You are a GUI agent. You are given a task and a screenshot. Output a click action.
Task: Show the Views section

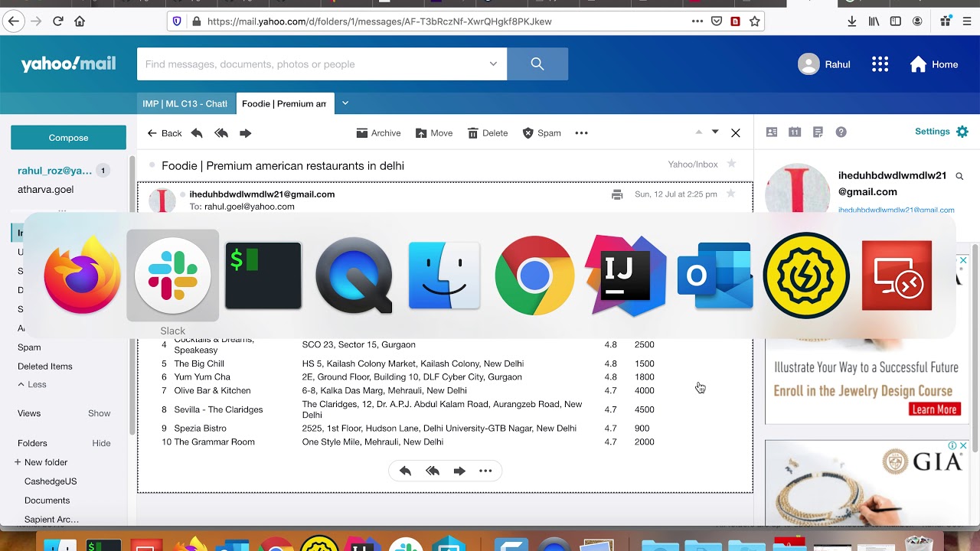pos(100,413)
